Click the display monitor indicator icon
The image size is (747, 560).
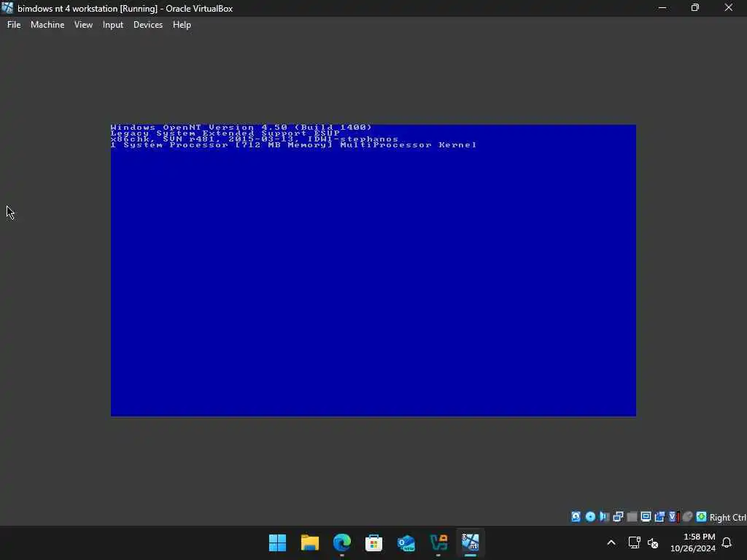click(x=646, y=517)
